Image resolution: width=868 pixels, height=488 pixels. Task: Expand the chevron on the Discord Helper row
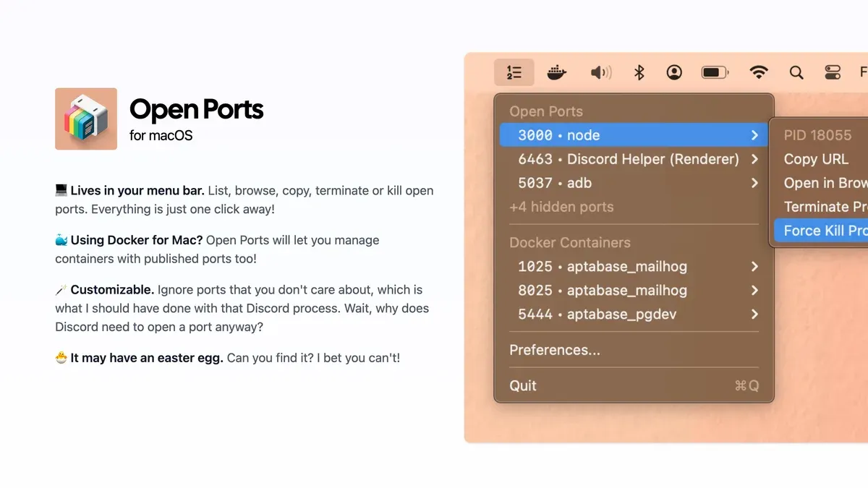(x=754, y=159)
